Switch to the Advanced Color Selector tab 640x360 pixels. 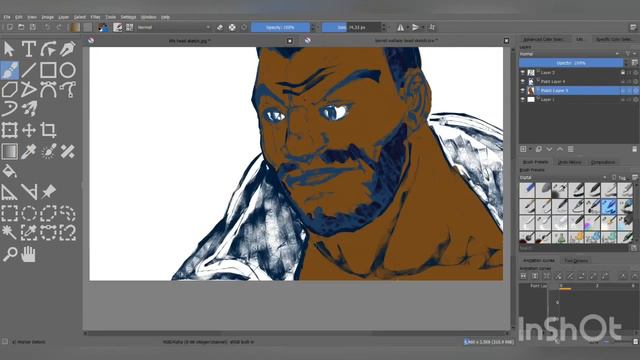point(544,39)
